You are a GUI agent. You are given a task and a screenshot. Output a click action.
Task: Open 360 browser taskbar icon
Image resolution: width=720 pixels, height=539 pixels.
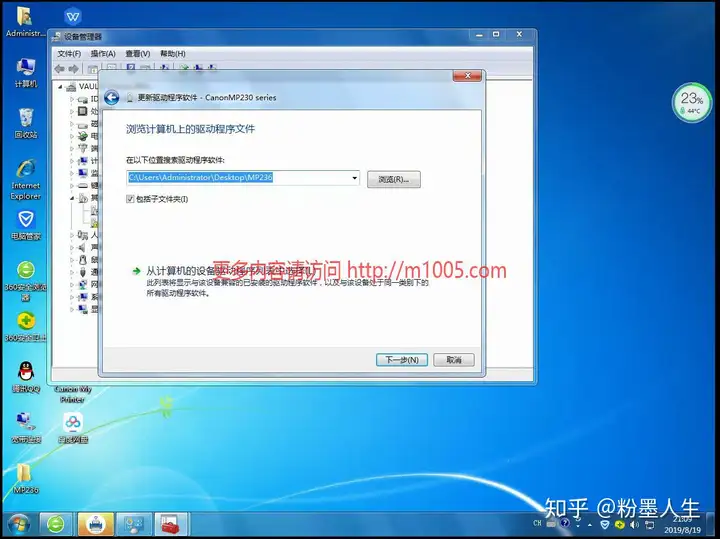(56, 524)
